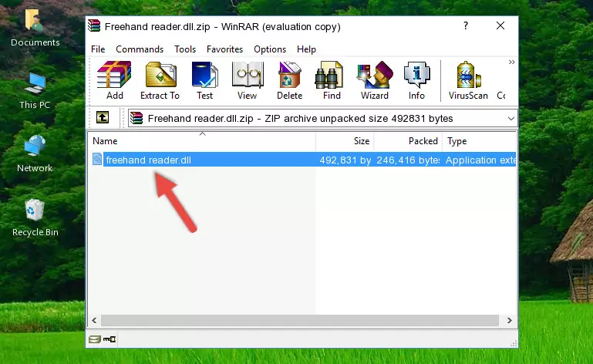Close the WinRAR window
The image size is (593, 364).
[x=500, y=25]
